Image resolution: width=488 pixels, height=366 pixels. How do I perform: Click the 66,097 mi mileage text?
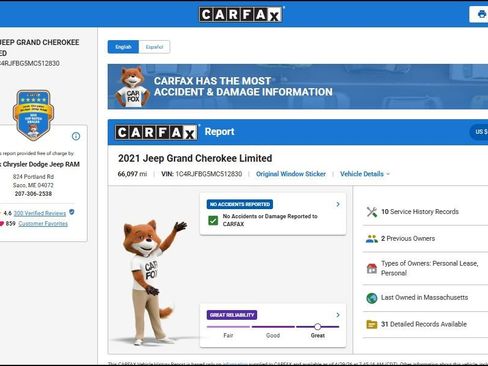click(132, 174)
